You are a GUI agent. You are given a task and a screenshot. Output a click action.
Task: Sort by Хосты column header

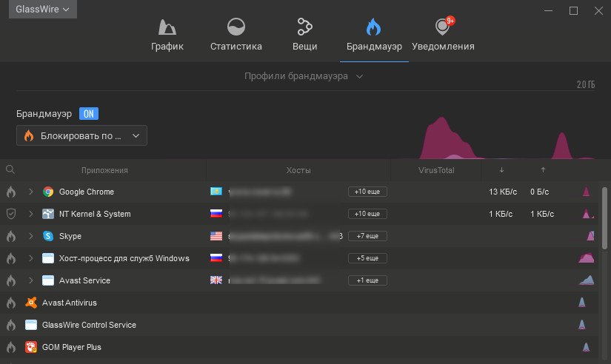(298, 170)
